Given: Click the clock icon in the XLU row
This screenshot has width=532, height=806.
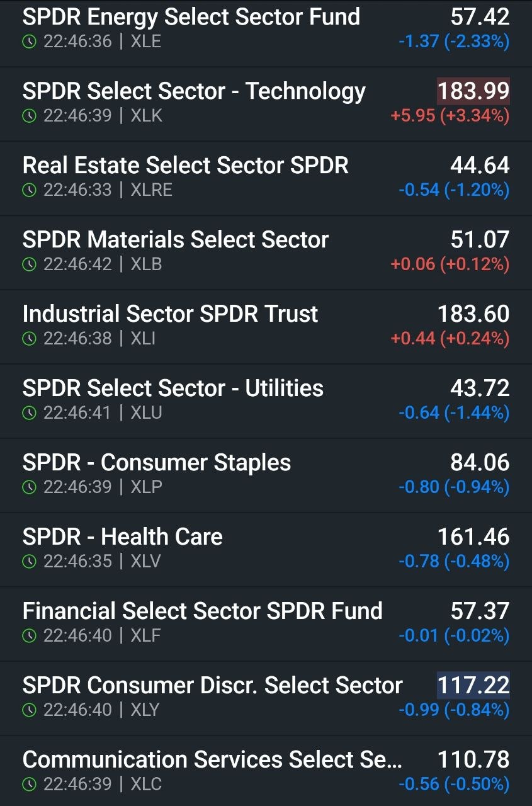Looking at the screenshot, I should click(29, 413).
